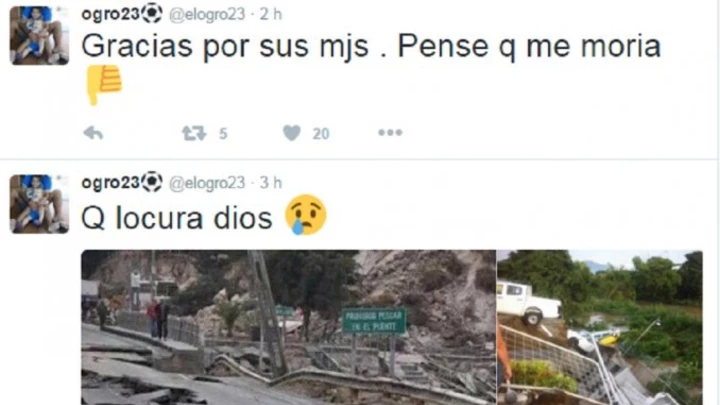Open the '3 h' timestamp link
Viewport: 720px width, 405px height.
click(x=270, y=183)
